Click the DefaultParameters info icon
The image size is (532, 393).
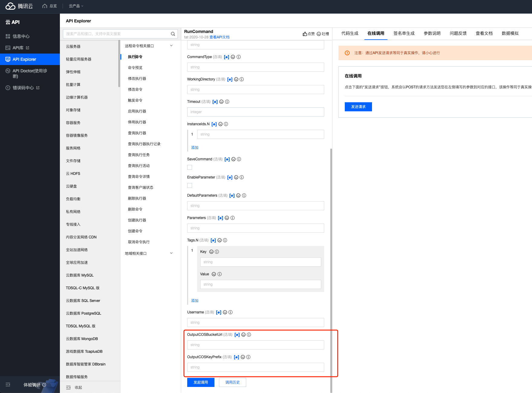click(244, 195)
